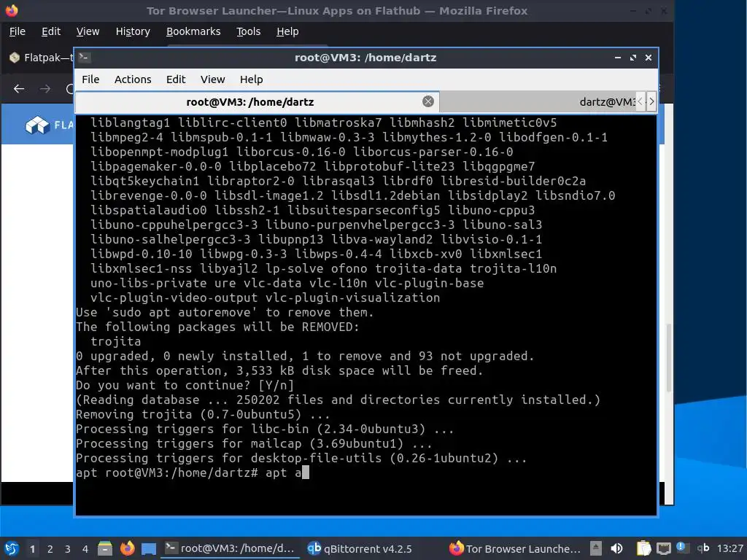This screenshot has height=560, width=747.
Task: Show next terminal tabs using the right arrow
Action: tap(651, 101)
